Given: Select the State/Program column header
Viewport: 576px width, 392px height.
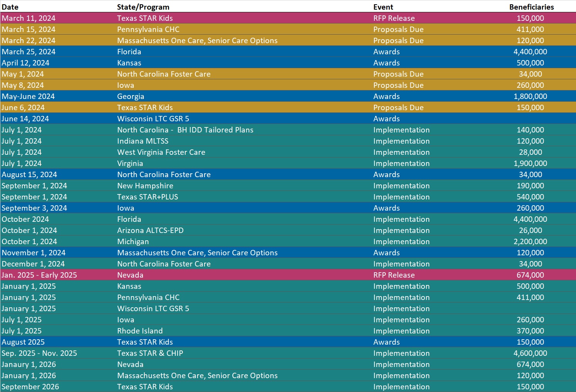Looking at the screenshot, I should [143, 7].
